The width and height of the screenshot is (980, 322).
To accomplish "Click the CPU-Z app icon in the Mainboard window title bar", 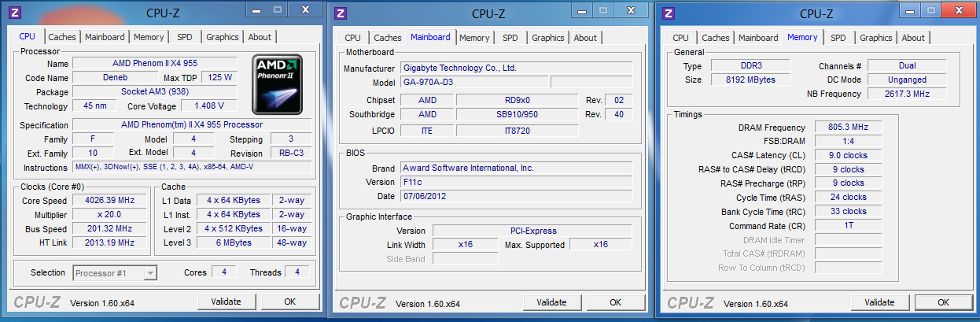I will pos(341,13).
